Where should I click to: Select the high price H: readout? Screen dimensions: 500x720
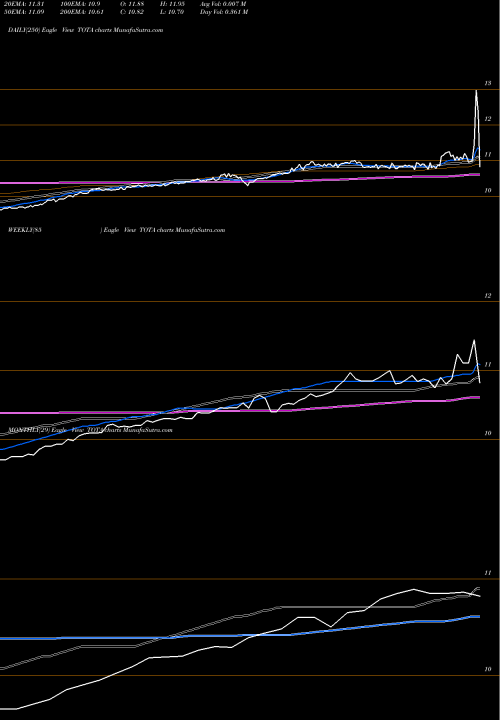tap(173, 4)
